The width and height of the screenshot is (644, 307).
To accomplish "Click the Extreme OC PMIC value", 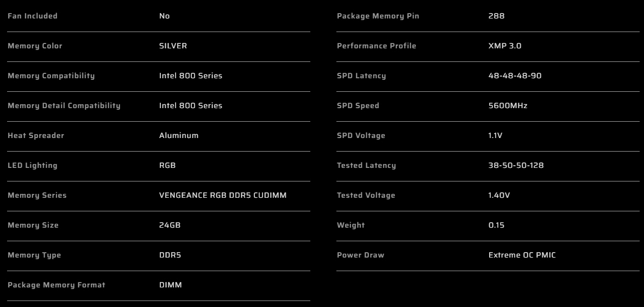I will pyautogui.click(x=522, y=255).
